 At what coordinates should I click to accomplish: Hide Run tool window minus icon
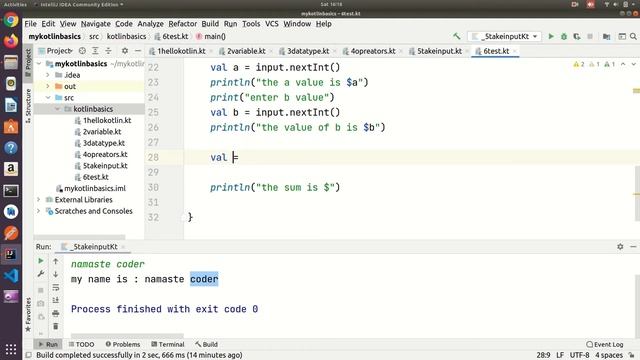pos(633,247)
